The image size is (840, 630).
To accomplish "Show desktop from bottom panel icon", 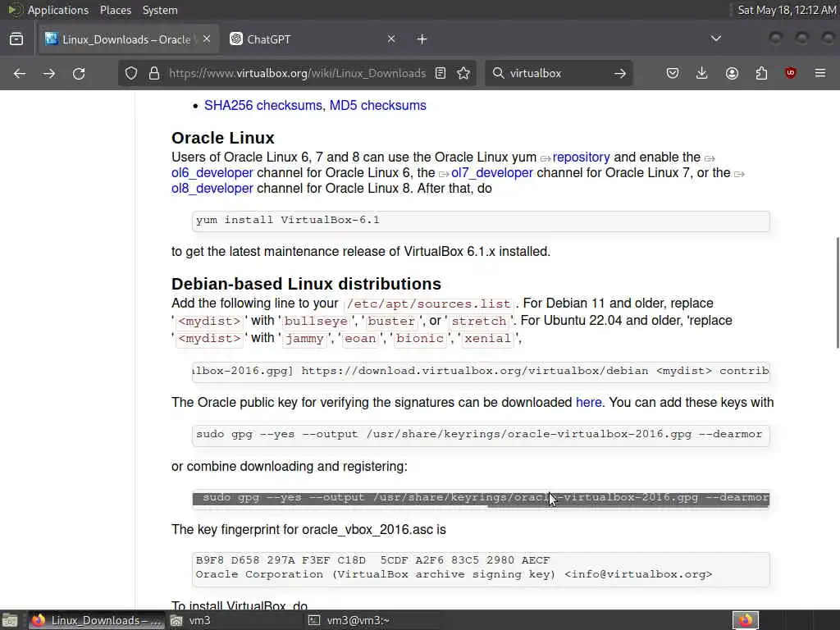I will click(x=10, y=620).
